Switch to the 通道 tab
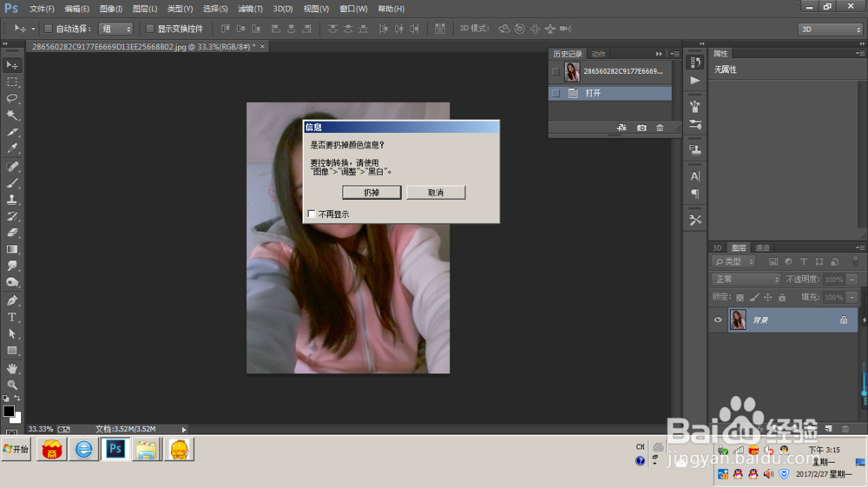Screen dimensions: 868x488 coord(762,247)
